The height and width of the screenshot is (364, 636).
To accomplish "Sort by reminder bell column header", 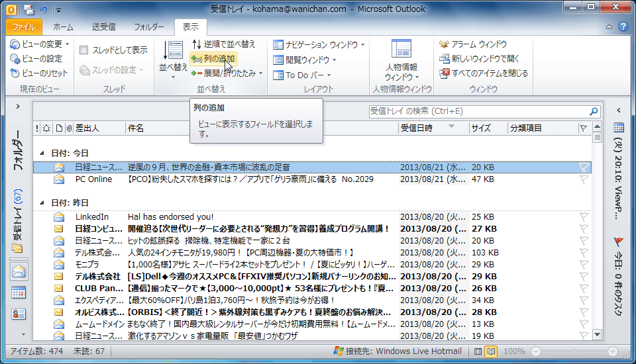I will tap(46, 128).
